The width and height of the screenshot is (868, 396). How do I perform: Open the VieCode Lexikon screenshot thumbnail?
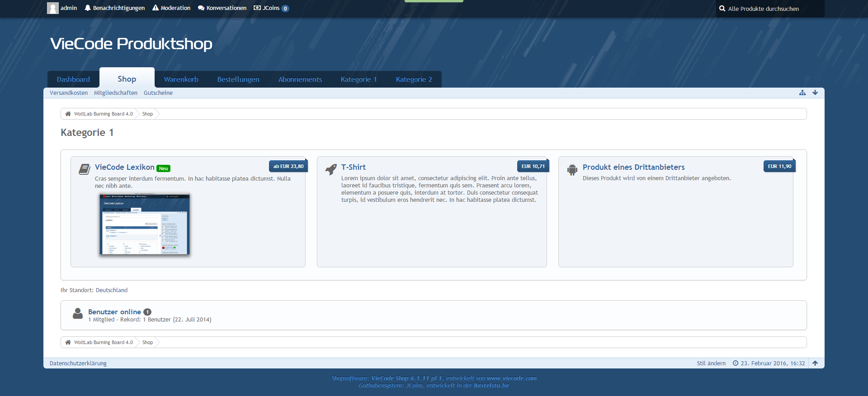pyautogui.click(x=145, y=224)
